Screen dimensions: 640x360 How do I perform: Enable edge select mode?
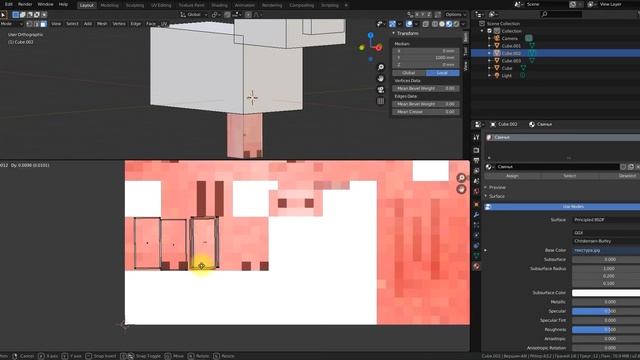pos(36,24)
